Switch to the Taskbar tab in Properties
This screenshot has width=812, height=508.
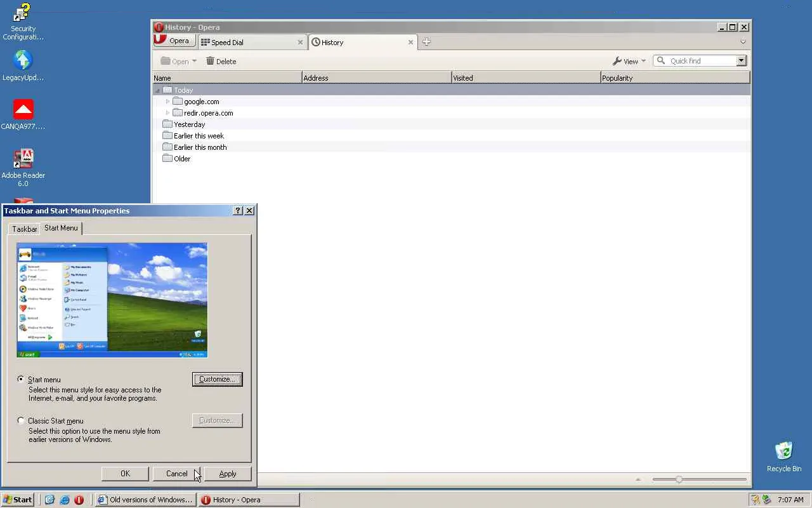(x=25, y=229)
